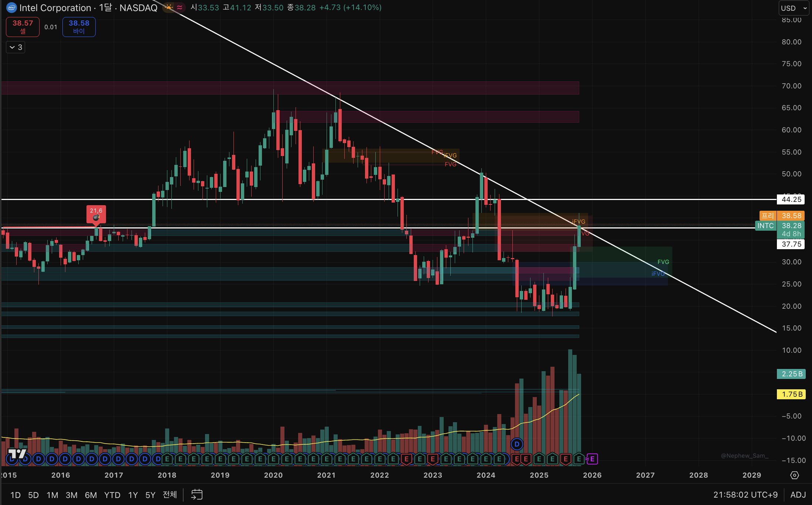
Task: Click the 21,6 bomb alert label
Action: (96, 214)
